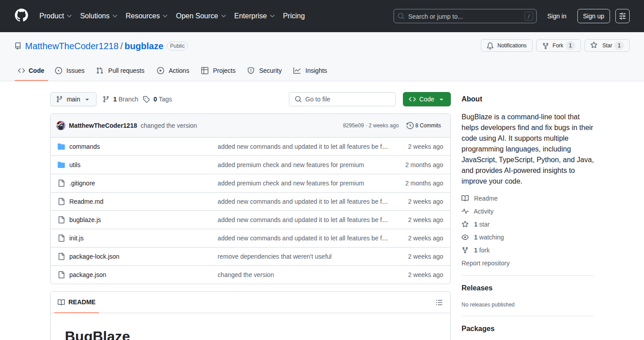Click the fork icon next to 1 fork
The image size is (644, 340).
point(465,250)
